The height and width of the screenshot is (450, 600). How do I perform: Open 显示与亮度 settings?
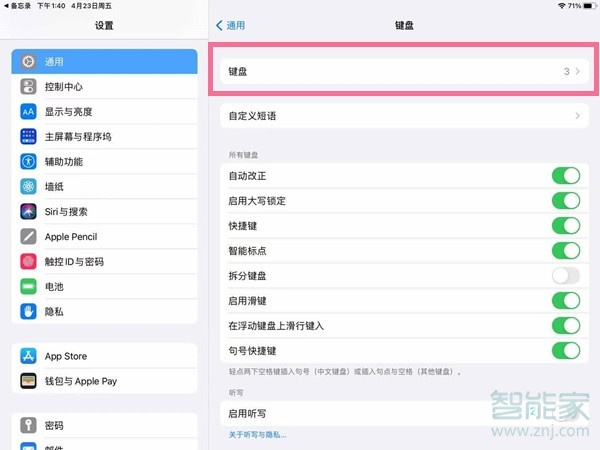tap(104, 111)
